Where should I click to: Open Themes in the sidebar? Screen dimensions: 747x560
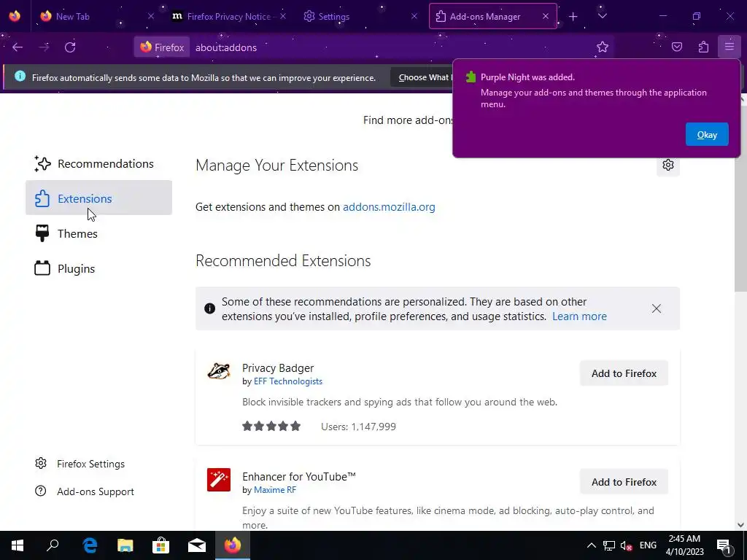coord(98,233)
